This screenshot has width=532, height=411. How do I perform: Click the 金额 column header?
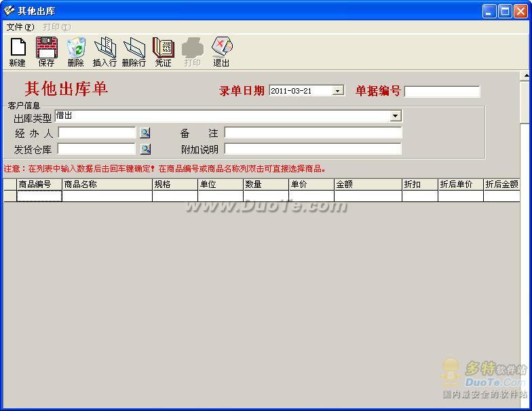pyautogui.click(x=368, y=184)
